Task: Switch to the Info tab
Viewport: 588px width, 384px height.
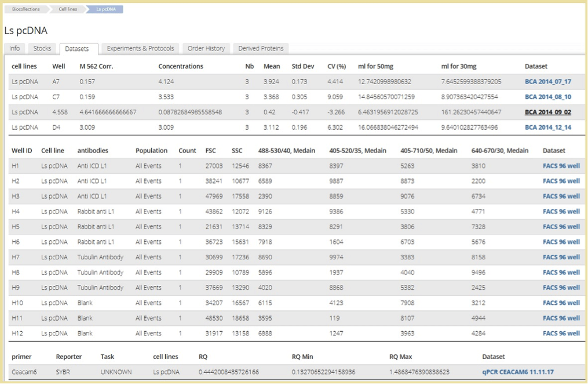Action: pos(14,49)
